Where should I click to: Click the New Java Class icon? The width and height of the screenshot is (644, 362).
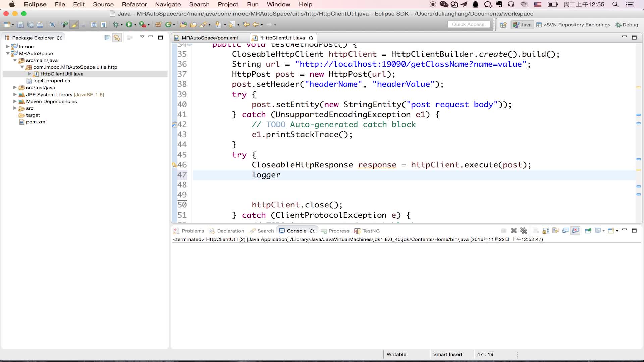[169, 25]
